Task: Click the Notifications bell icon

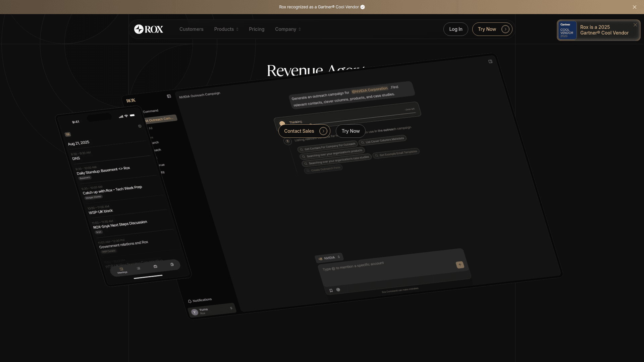Action: pyautogui.click(x=190, y=301)
